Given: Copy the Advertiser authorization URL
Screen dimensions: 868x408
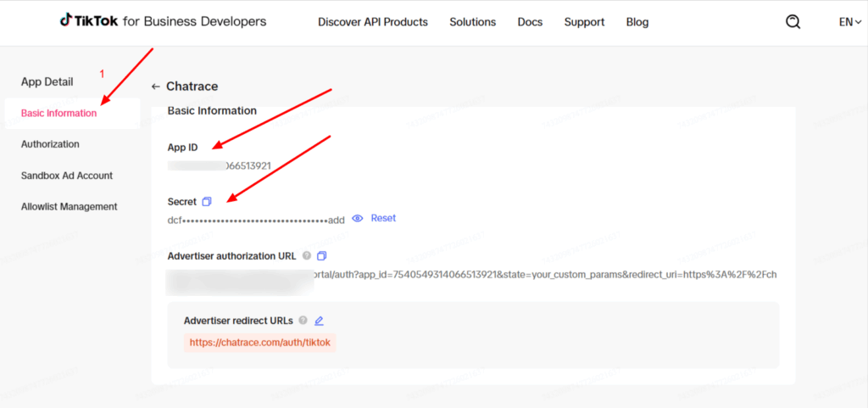Looking at the screenshot, I should [321, 255].
